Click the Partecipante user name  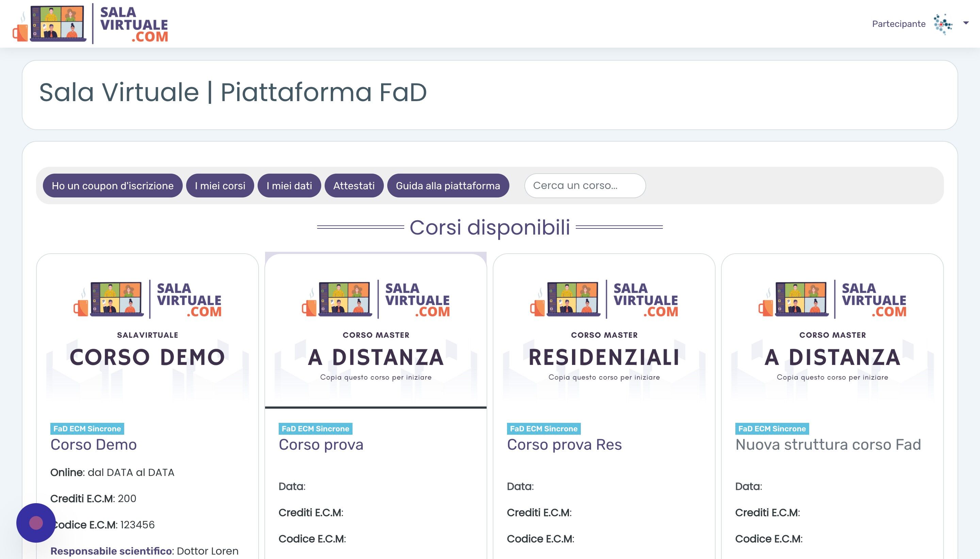[899, 24]
